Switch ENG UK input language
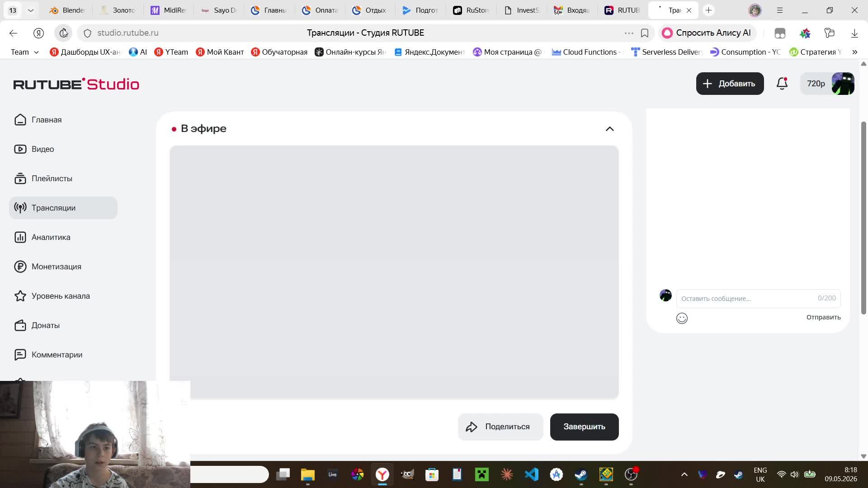The height and width of the screenshot is (488, 868). pyautogui.click(x=760, y=474)
